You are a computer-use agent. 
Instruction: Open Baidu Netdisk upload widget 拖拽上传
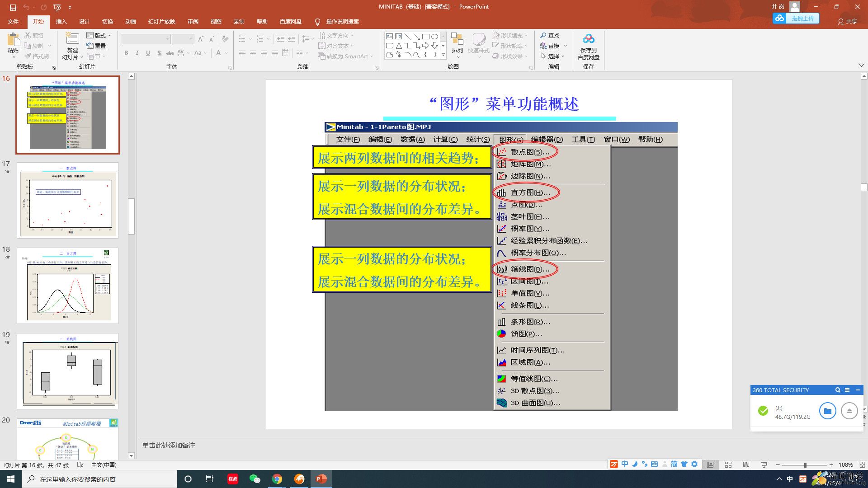796,19
